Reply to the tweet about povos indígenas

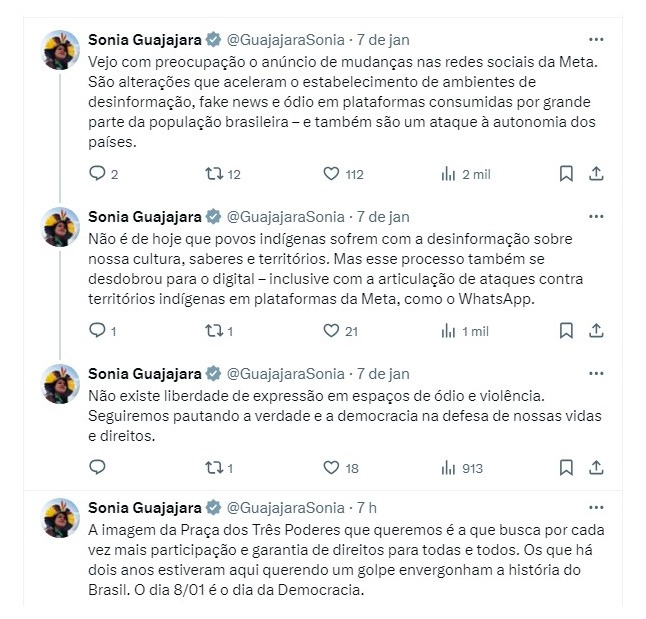click(x=97, y=331)
